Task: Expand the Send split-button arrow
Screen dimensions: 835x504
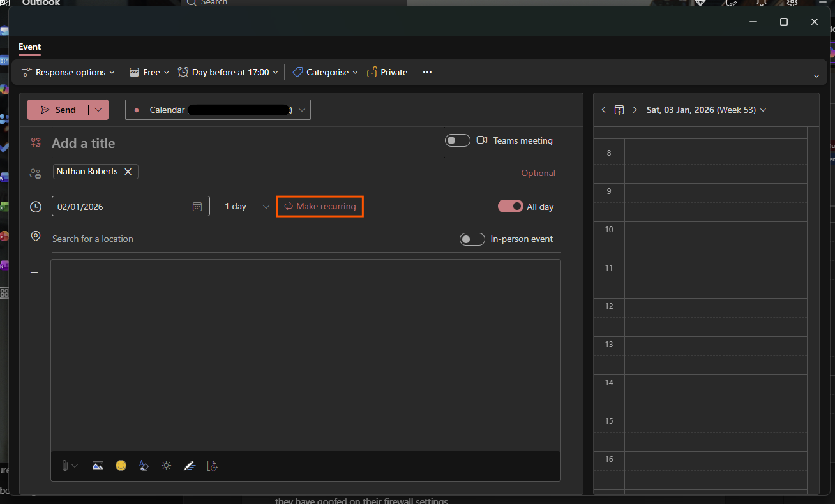Action: point(98,110)
